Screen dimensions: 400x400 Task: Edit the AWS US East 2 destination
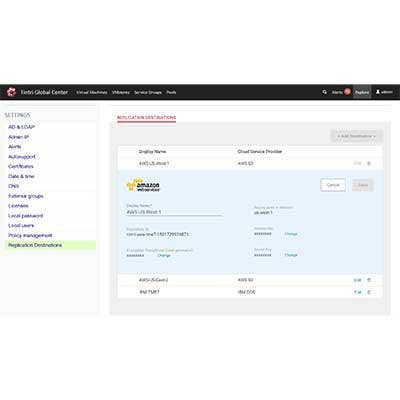[x=357, y=280]
